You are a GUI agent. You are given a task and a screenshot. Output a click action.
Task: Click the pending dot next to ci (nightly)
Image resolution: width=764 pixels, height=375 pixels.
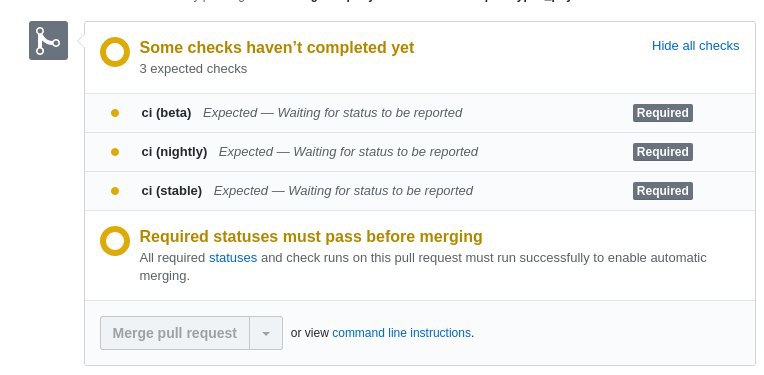pyautogui.click(x=115, y=152)
